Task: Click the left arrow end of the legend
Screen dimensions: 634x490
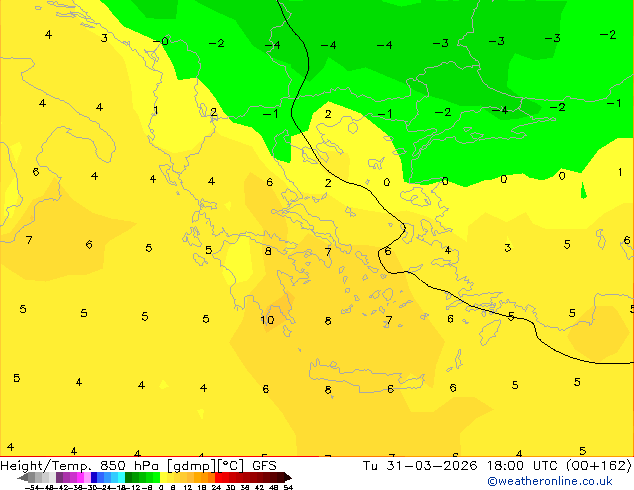Action: coord(23,478)
